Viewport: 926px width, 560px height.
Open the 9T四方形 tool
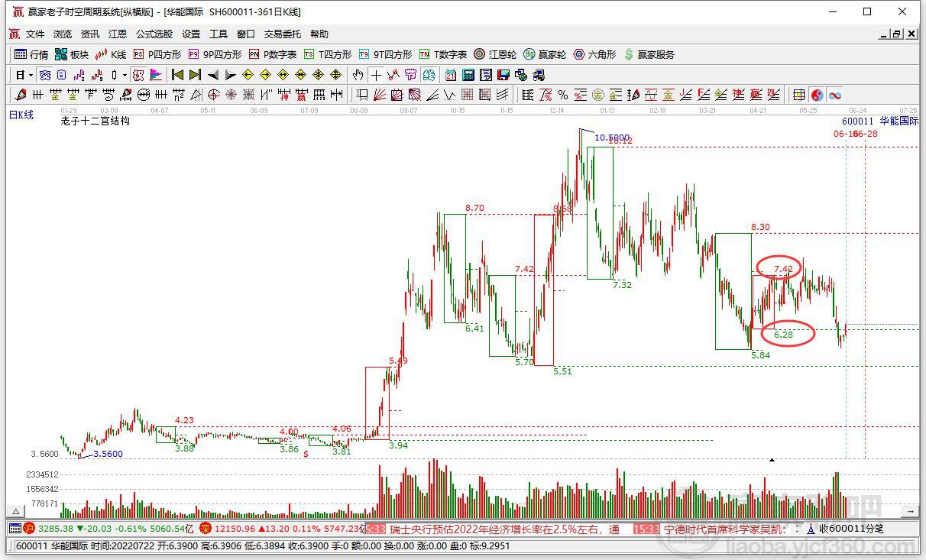click(385, 54)
